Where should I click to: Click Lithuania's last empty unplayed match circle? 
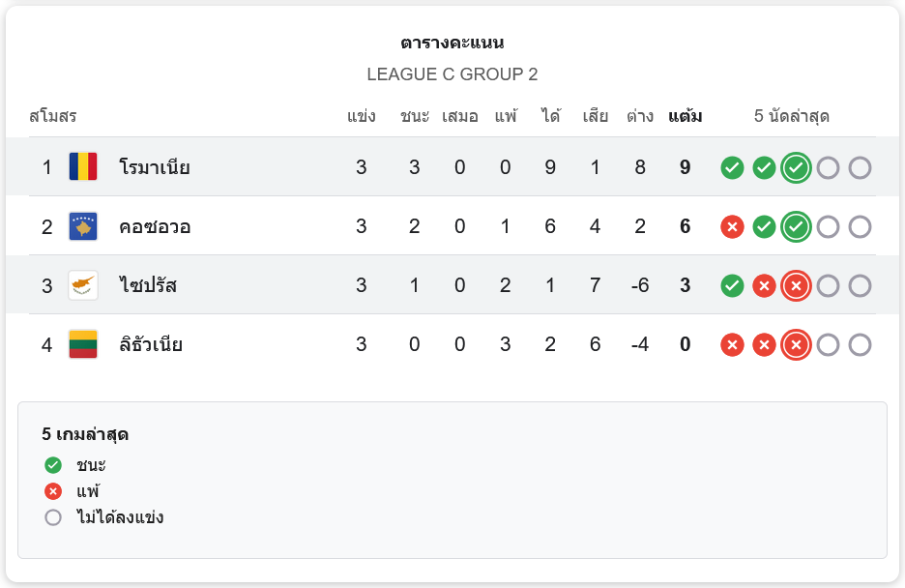(x=860, y=345)
